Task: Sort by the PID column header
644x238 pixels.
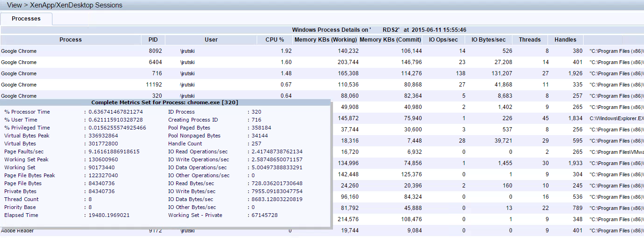Action: coord(153,40)
